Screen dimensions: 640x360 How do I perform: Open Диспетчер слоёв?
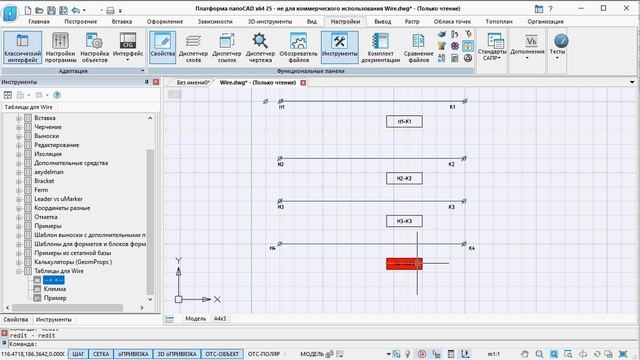coord(193,47)
